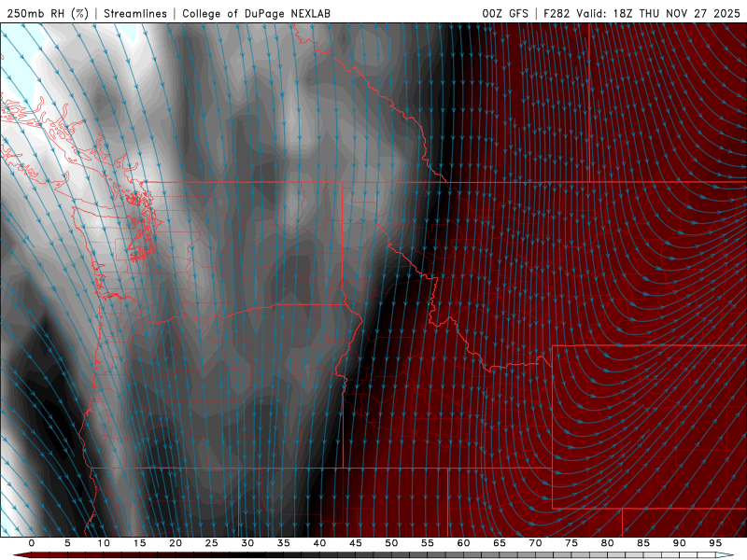The image size is (747, 560).
Task: Click "College of DuPage NEXLAB" text
Action: 256,13
